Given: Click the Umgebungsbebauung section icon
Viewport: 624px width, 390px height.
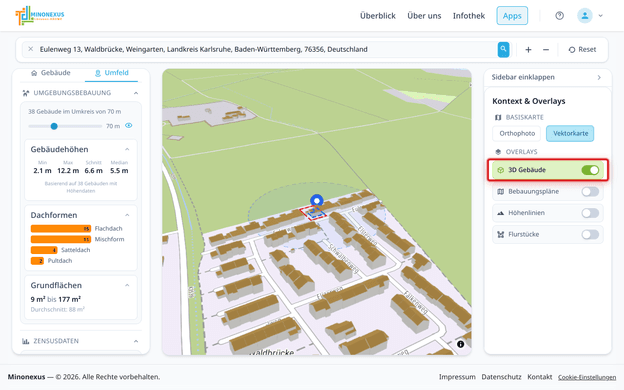Looking at the screenshot, I should tap(26, 93).
